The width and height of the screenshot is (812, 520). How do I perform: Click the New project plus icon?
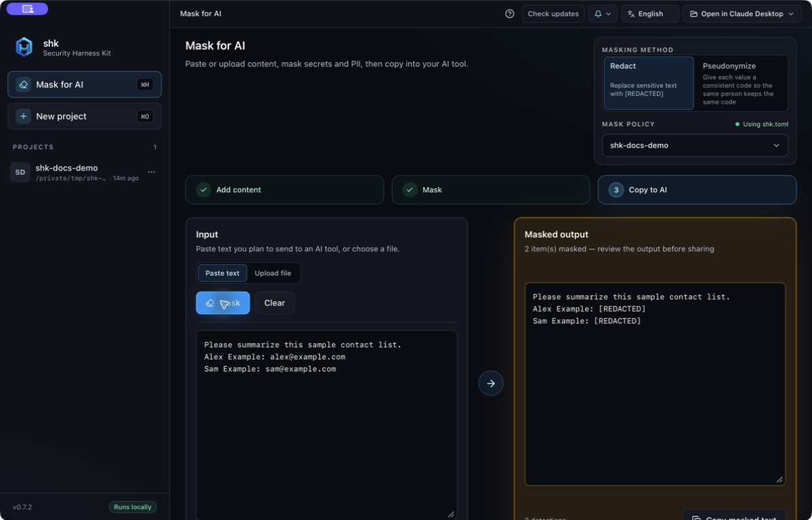pyautogui.click(x=23, y=116)
